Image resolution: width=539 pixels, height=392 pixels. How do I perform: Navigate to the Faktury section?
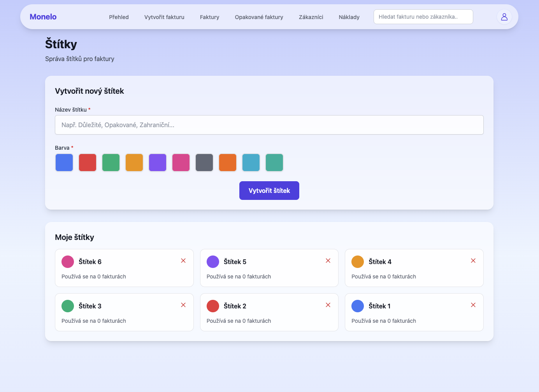209,17
